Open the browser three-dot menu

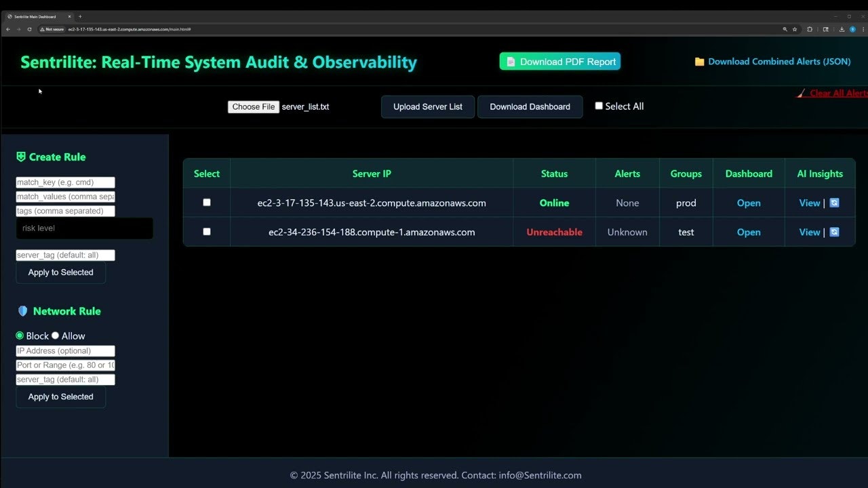(x=862, y=29)
